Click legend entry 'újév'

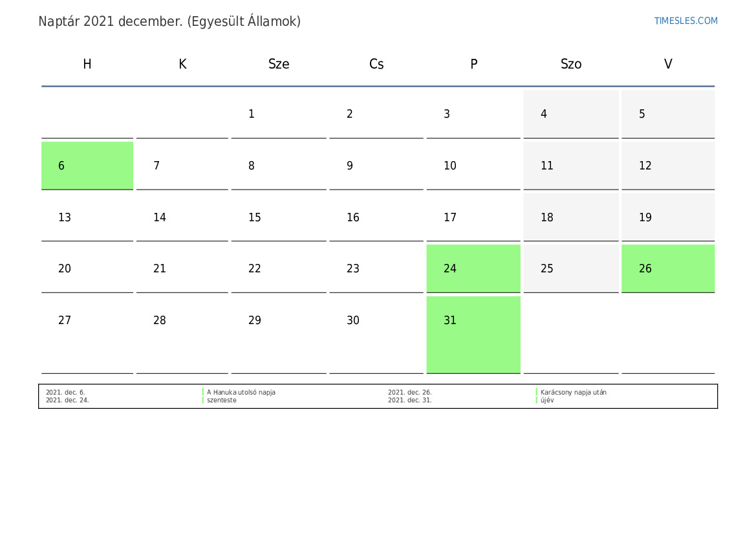[x=547, y=400]
